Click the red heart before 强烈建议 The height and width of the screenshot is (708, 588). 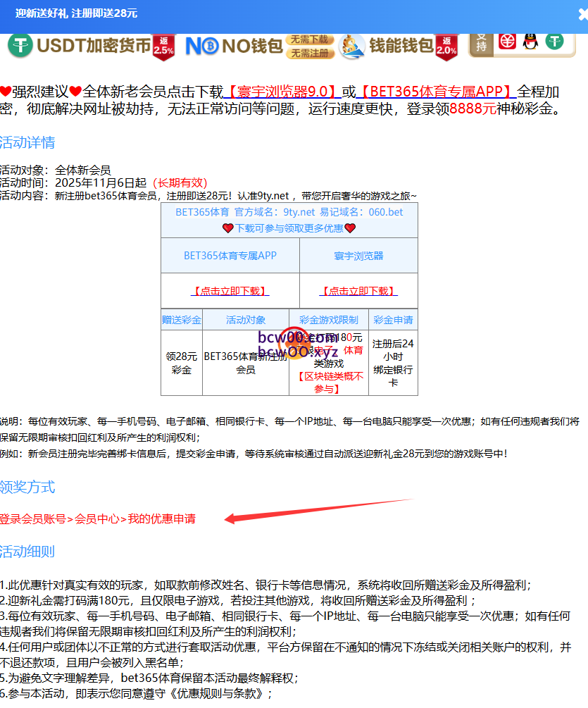(x=6, y=92)
